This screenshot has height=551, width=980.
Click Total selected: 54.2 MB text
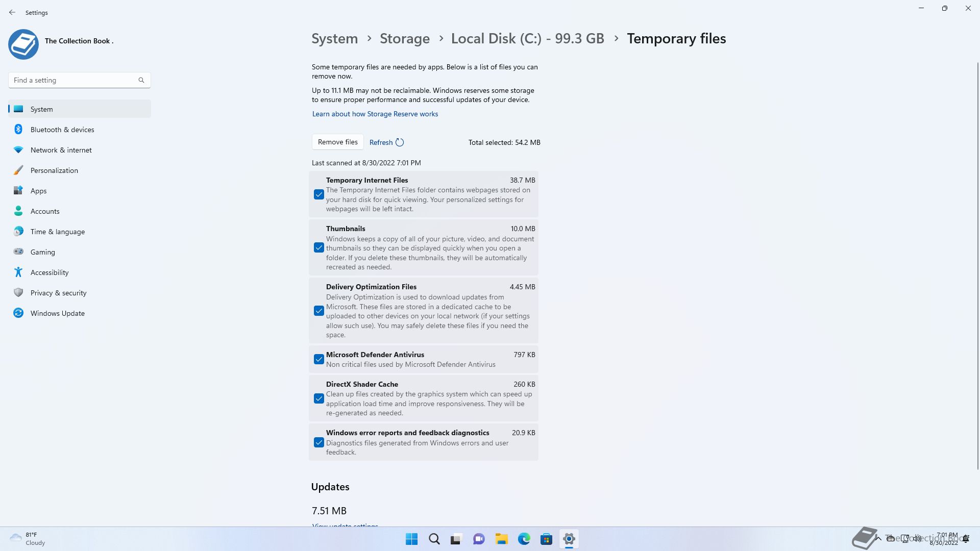504,142
